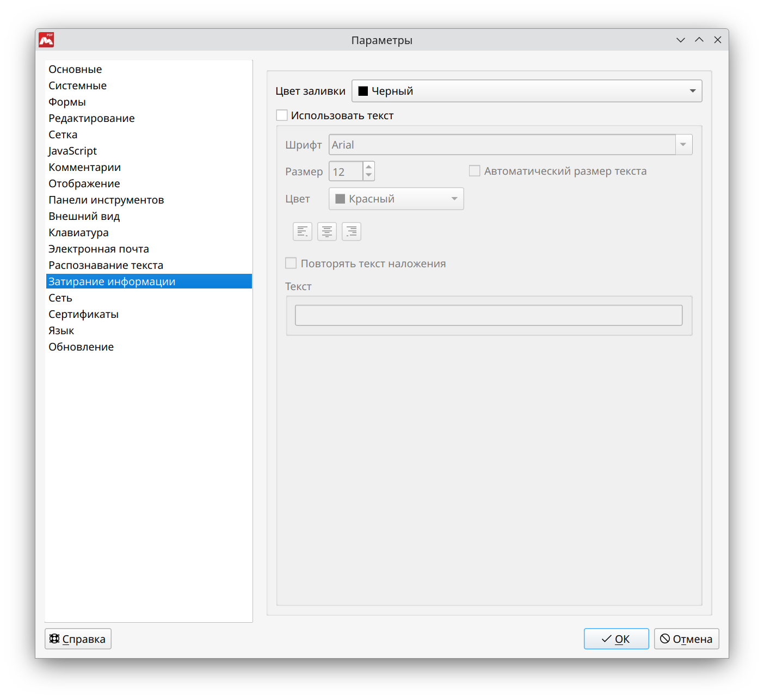Viewport: 764px width, 700px height.
Task: Click the Master PDF Editor app icon
Action: coord(46,40)
